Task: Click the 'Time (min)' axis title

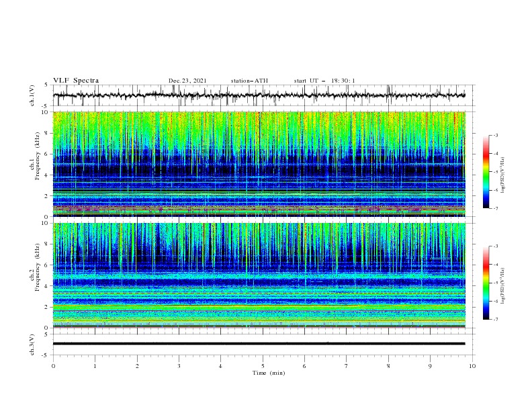Action: [x=269, y=373]
